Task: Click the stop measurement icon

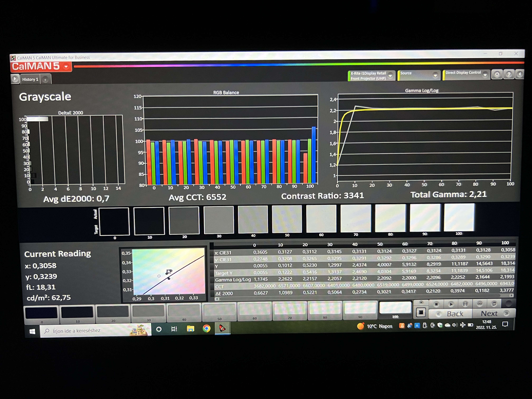Action: 436,304
